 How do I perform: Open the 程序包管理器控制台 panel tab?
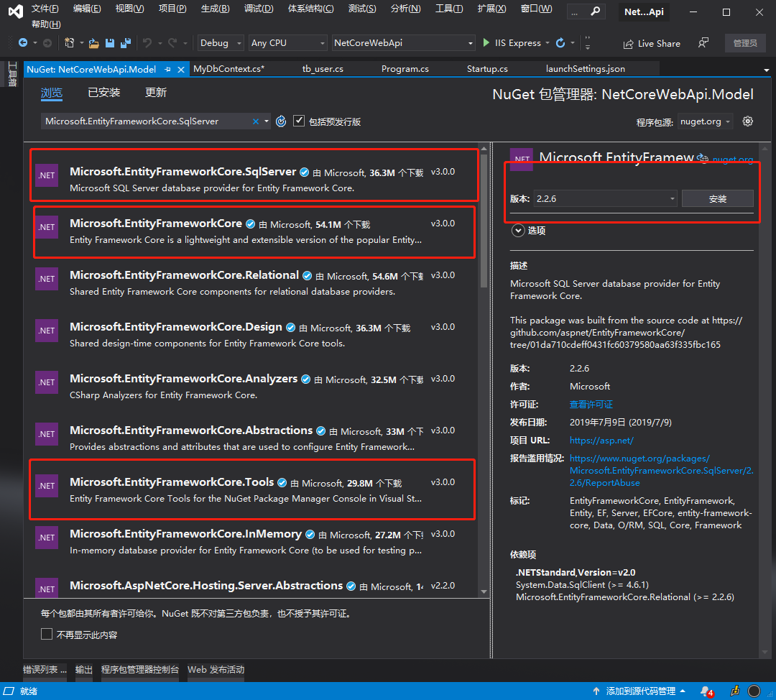pos(140,669)
